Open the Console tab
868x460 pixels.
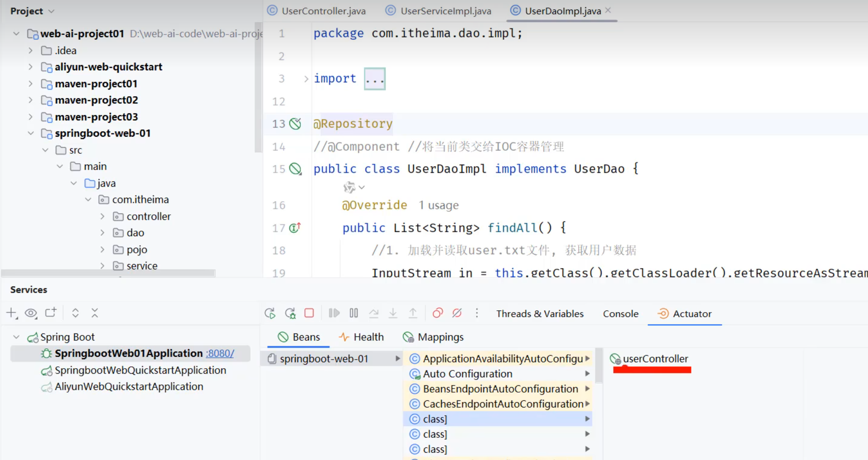(x=620, y=314)
